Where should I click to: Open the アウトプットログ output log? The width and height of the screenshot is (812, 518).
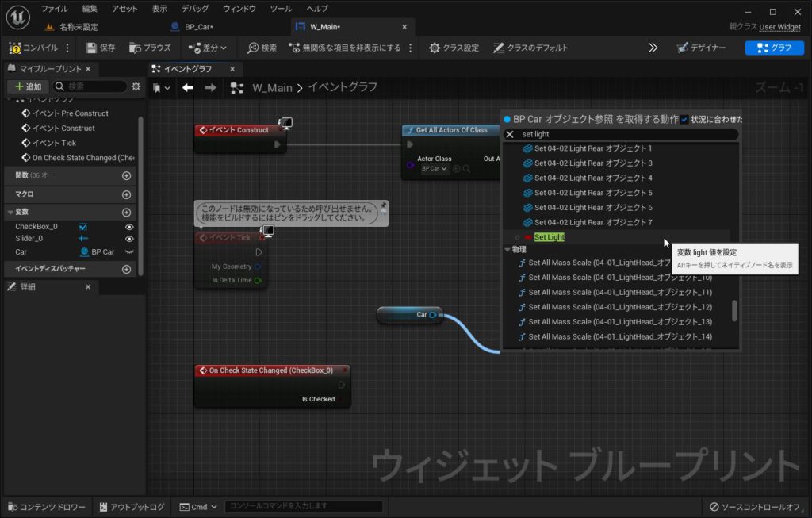click(132, 507)
